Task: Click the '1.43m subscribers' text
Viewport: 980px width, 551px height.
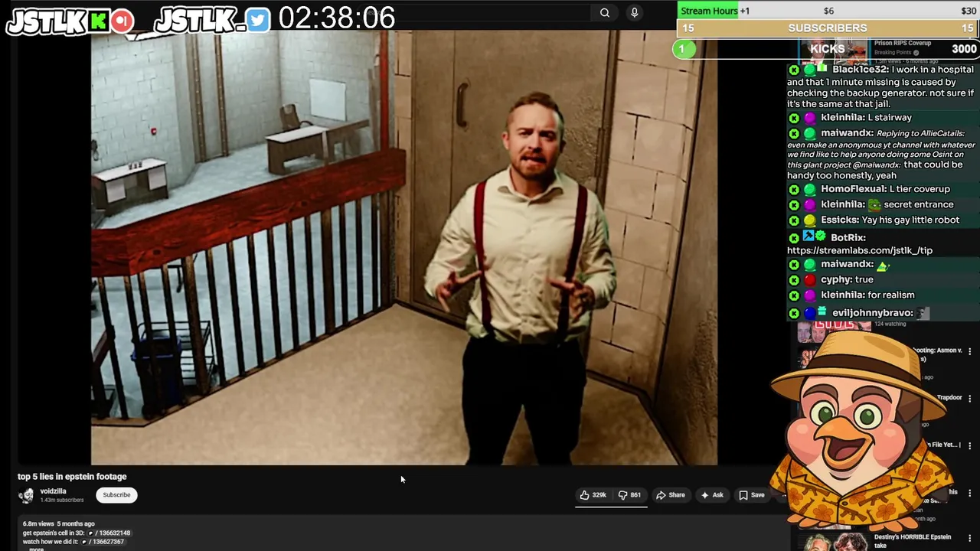Action: click(x=62, y=500)
